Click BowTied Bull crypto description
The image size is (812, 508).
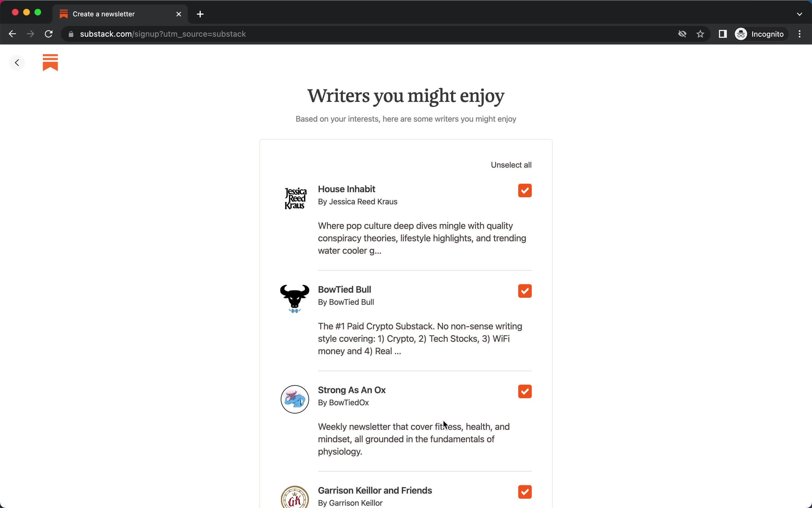[420, 339]
